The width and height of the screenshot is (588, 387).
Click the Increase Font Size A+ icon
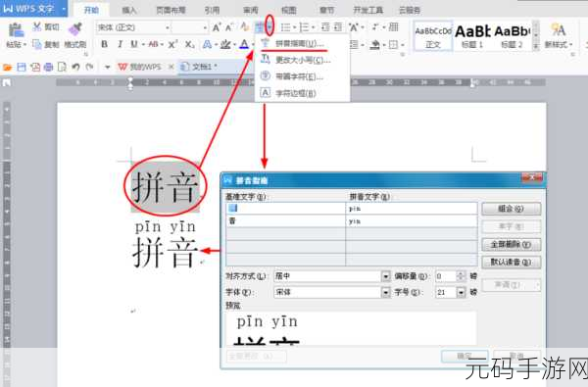click(x=217, y=27)
